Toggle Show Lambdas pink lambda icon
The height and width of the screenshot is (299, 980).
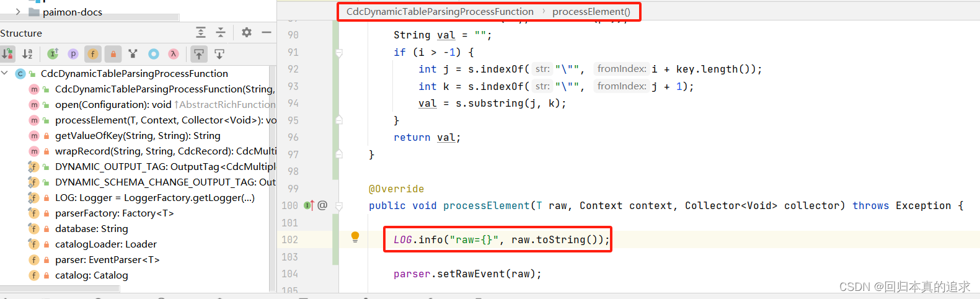[x=174, y=54]
